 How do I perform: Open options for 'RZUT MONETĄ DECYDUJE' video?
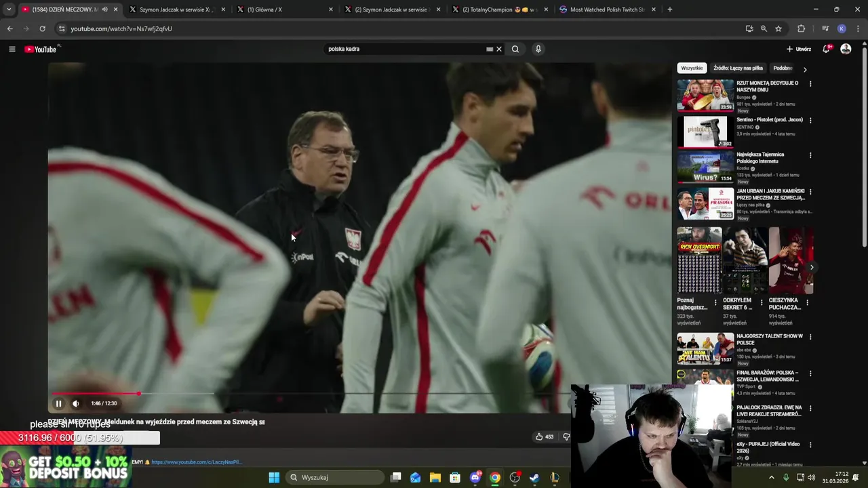(x=810, y=84)
